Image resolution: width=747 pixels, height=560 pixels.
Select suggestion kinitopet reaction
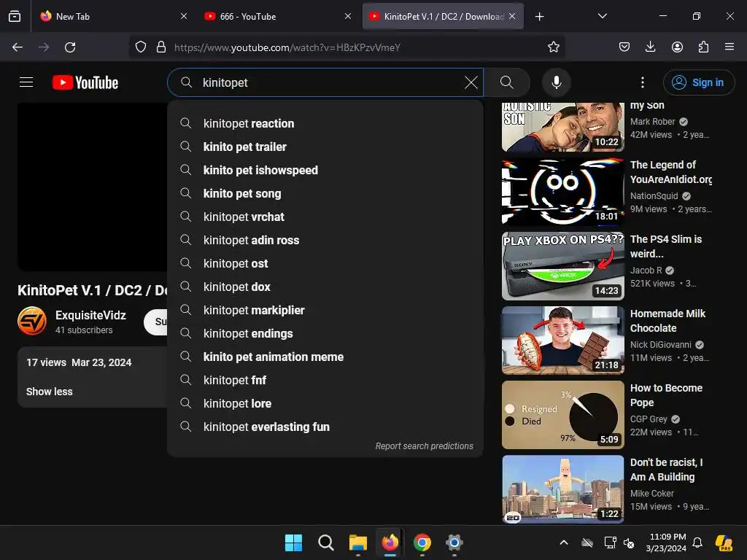325,123
